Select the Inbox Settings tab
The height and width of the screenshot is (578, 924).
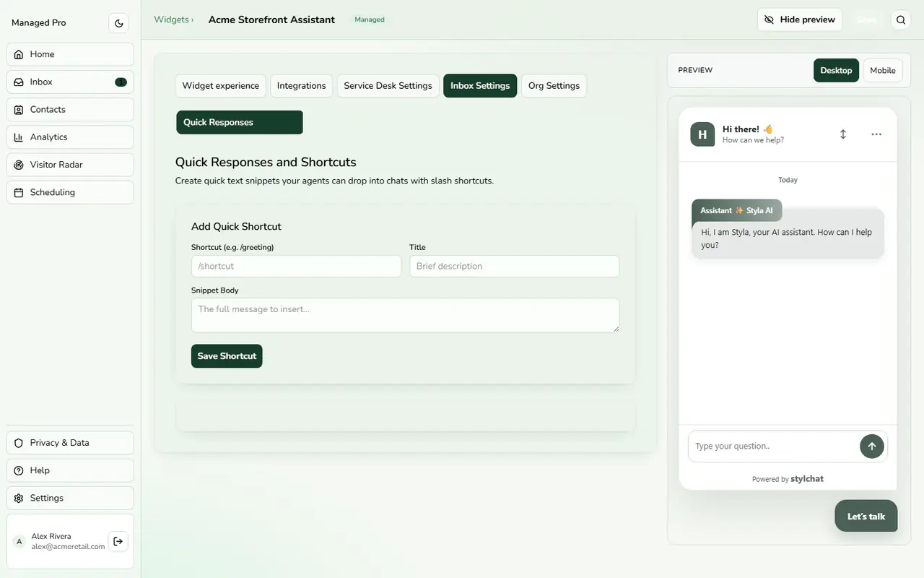pos(480,85)
